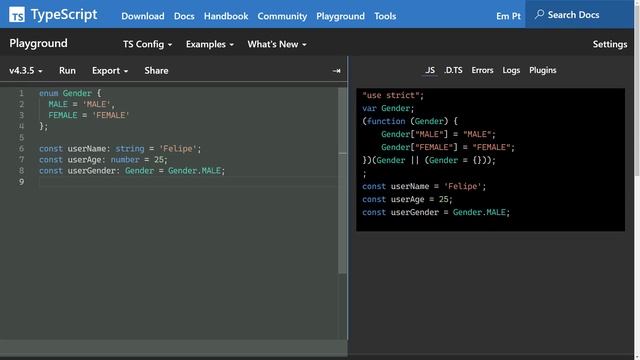Choose version from v4.3.5 dropdown
Screen dimensions: 640x360
tap(26, 71)
